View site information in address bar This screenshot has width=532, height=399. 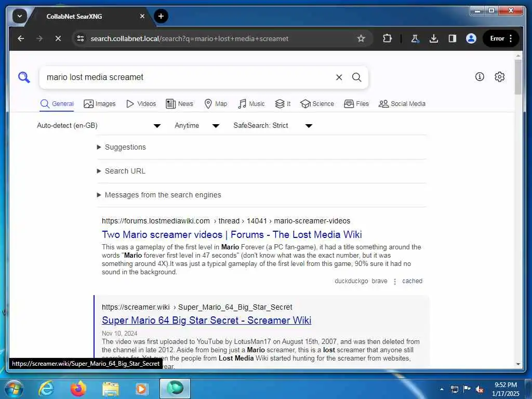click(81, 38)
